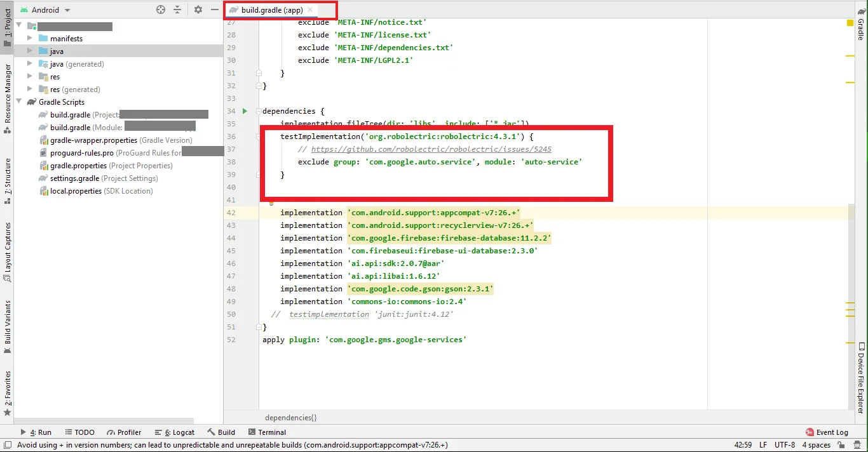The height and width of the screenshot is (452, 868).
Task: Toggle the Resource Manager tool window
Action: click(x=7, y=98)
